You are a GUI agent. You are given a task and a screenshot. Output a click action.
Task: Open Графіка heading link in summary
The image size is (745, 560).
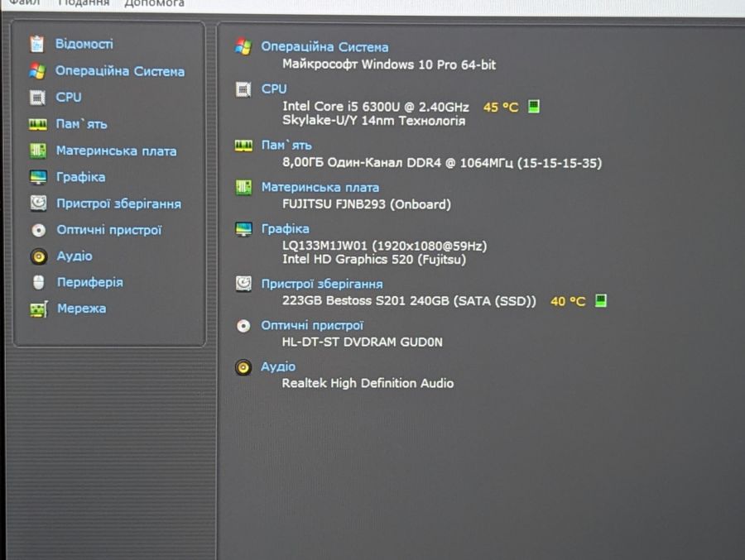click(285, 229)
